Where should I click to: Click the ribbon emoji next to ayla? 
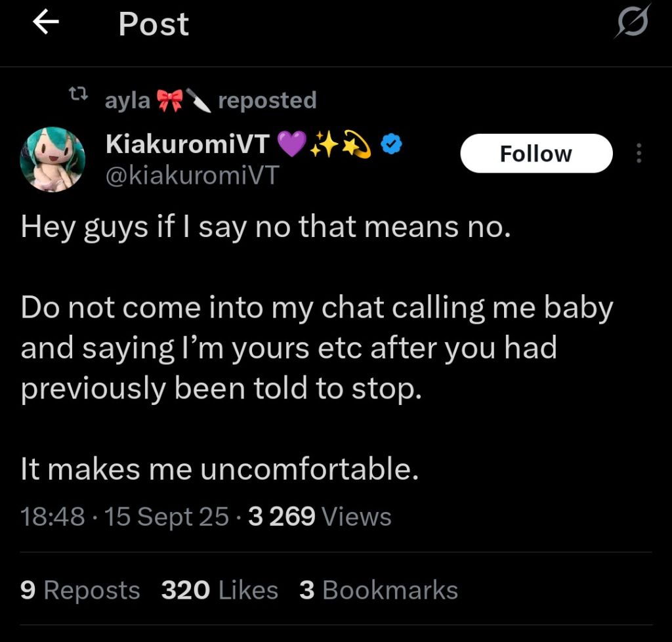169,100
